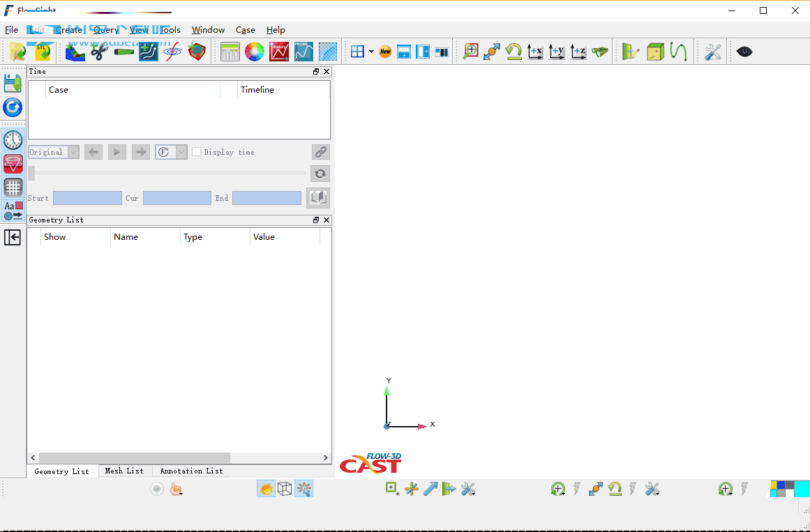
Task: Open the Tools menu
Action: pyautogui.click(x=170, y=30)
